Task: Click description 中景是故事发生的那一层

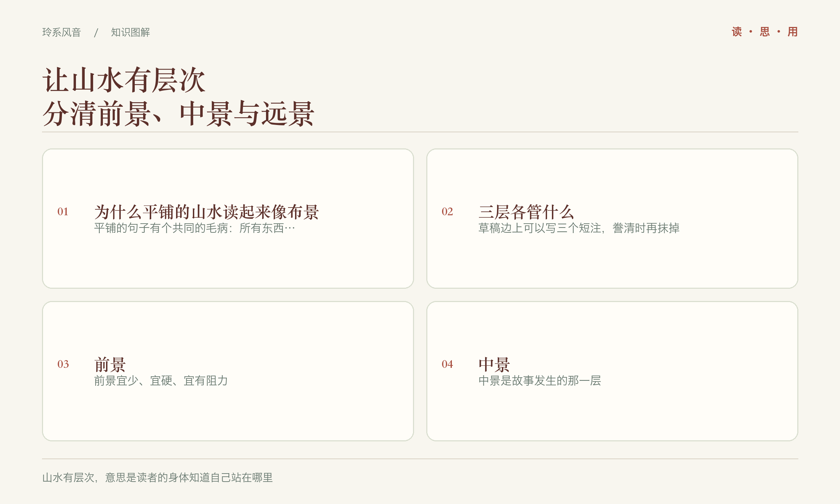Action: [540, 381]
